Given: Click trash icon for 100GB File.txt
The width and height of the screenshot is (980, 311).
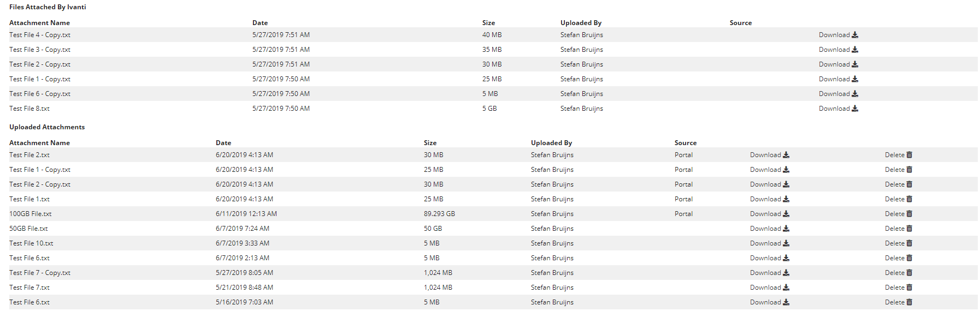Looking at the screenshot, I should (x=910, y=214).
